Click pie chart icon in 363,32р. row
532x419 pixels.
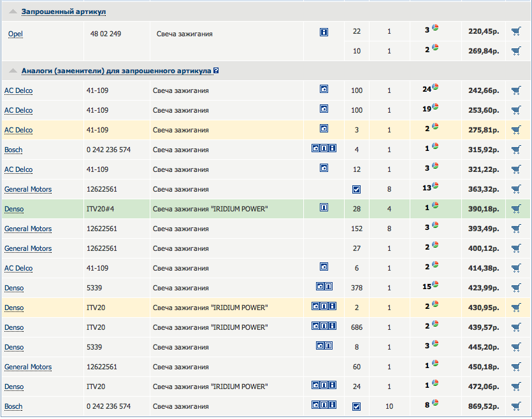pos(435,185)
